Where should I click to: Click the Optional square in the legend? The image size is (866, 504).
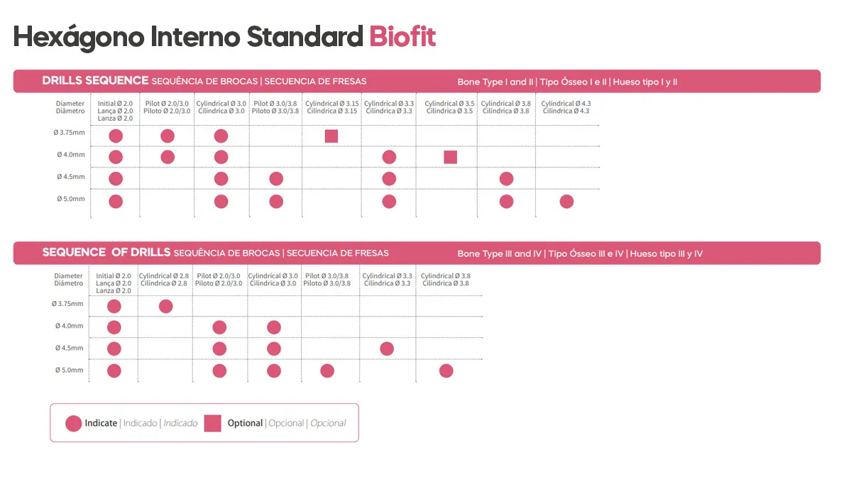213,423
